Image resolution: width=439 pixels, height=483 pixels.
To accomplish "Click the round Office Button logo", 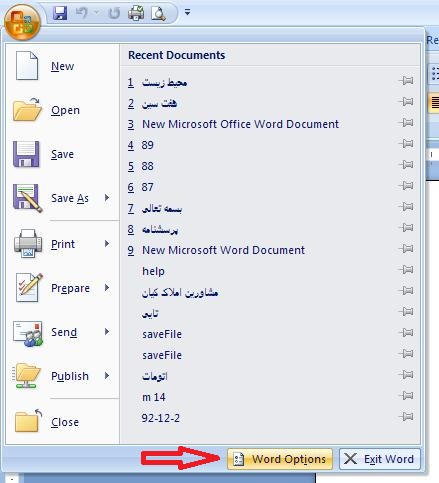I will (22, 22).
